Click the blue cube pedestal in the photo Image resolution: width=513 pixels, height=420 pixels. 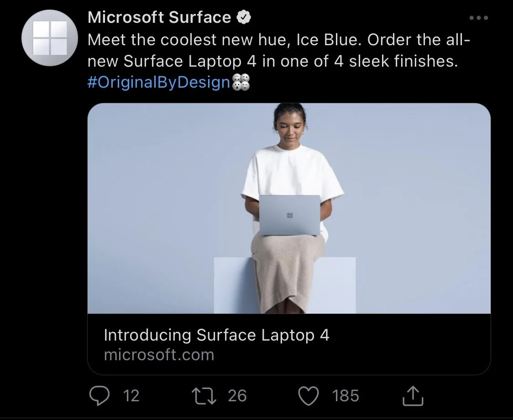[x=285, y=285]
